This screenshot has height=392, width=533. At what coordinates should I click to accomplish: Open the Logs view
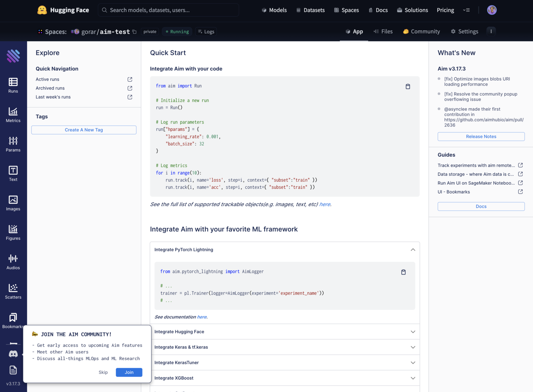click(206, 32)
